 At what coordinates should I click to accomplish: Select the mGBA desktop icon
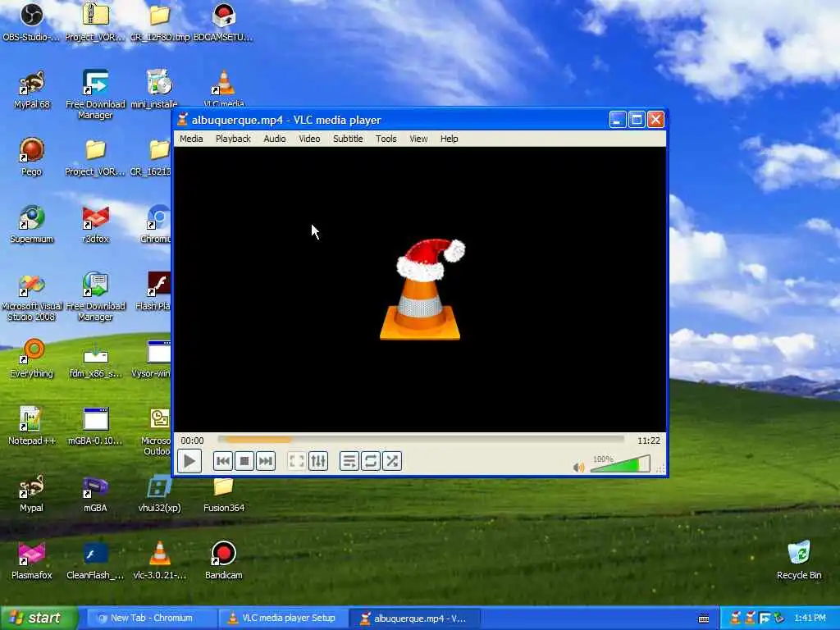95,493
